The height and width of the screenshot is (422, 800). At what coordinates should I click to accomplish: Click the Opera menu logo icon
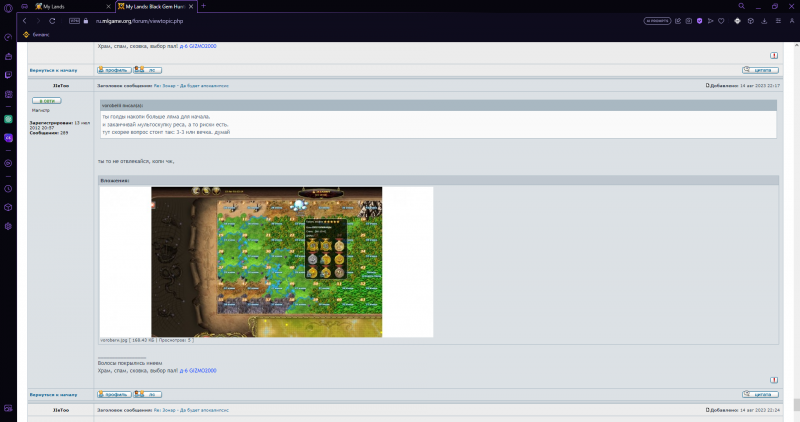[x=7, y=6]
